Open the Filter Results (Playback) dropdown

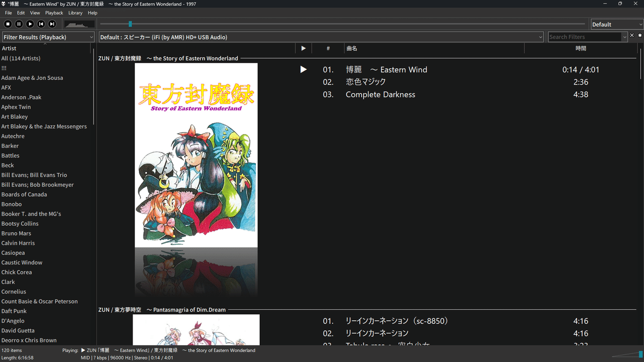point(48,37)
